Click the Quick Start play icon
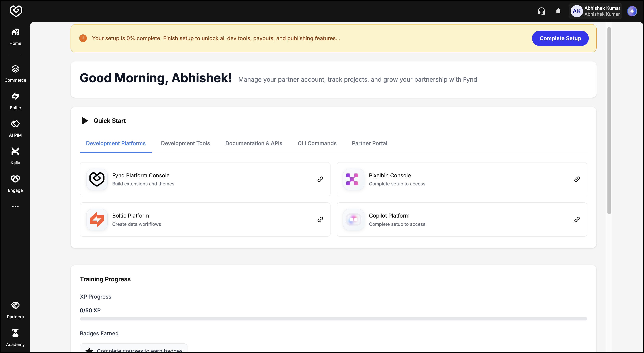 point(85,121)
